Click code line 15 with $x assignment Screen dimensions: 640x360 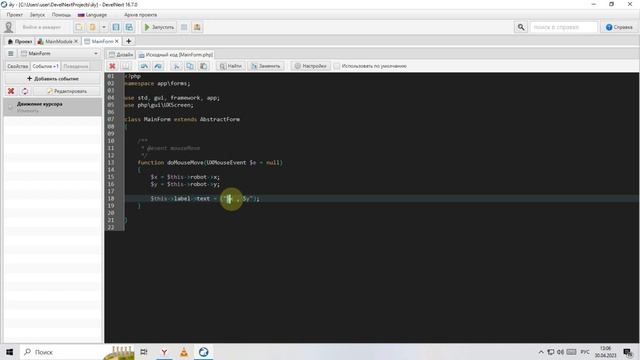(185, 177)
